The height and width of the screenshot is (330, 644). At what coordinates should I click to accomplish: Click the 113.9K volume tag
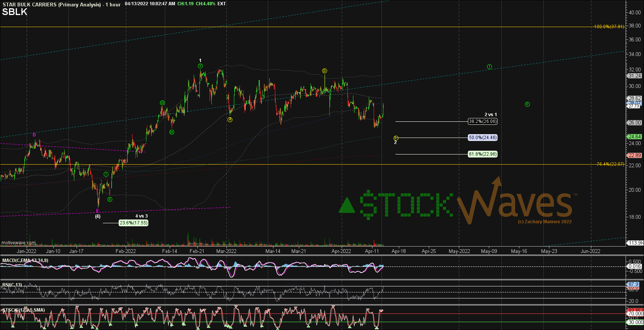[635, 243]
